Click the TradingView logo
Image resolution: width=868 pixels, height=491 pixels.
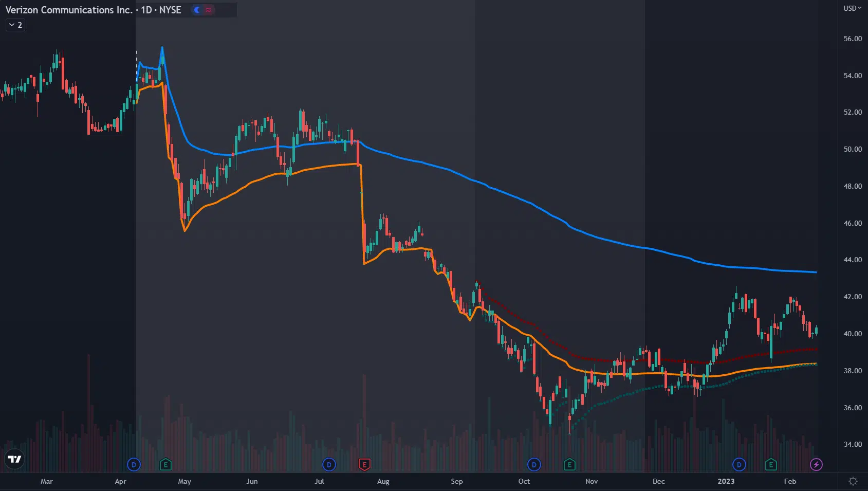[14, 459]
